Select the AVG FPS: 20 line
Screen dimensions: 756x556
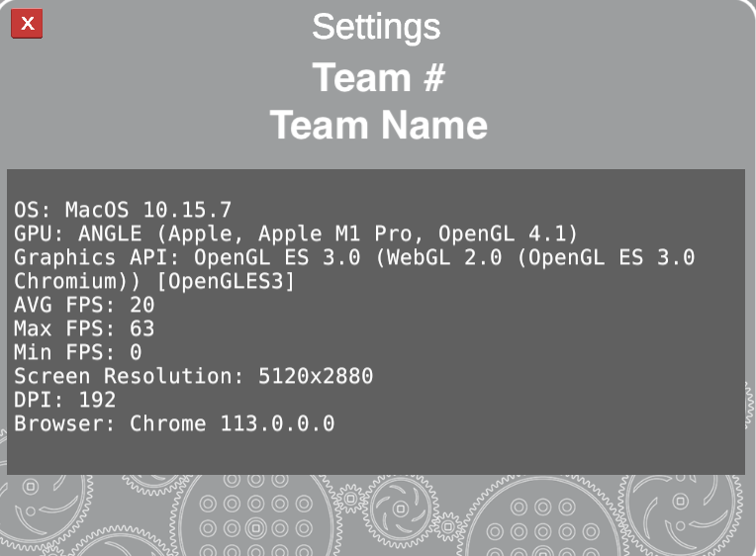click(84, 305)
